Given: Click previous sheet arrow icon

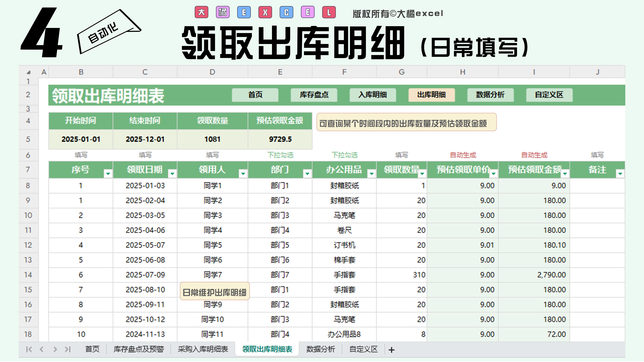Looking at the screenshot, I should click(42, 349).
